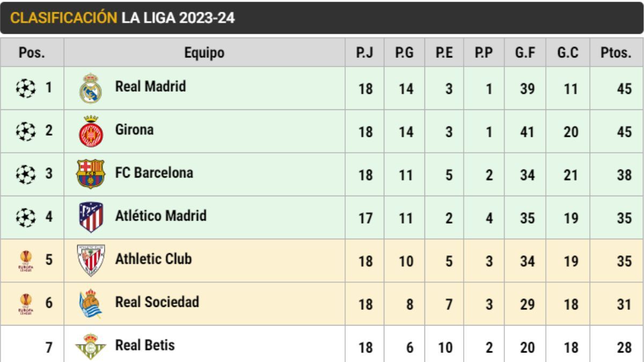Click Real Madrid's 45 points cell
Viewport: 644px width, 362px height.
624,89
